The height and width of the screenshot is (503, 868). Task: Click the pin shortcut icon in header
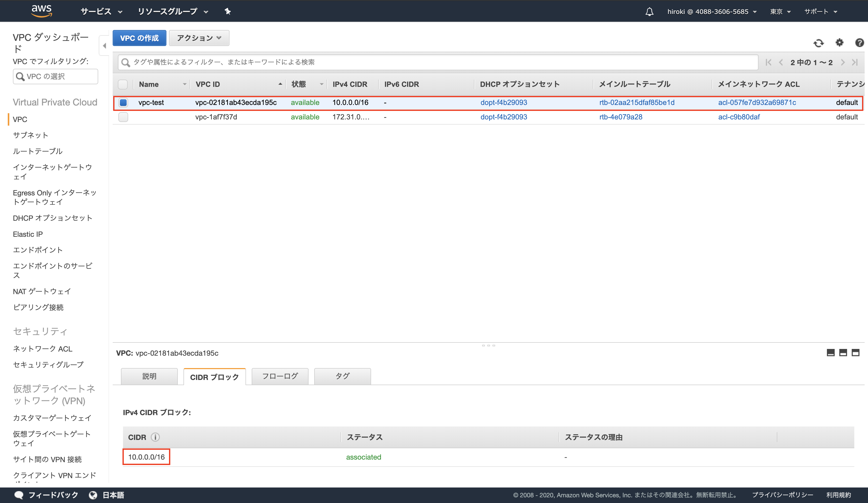point(228,12)
